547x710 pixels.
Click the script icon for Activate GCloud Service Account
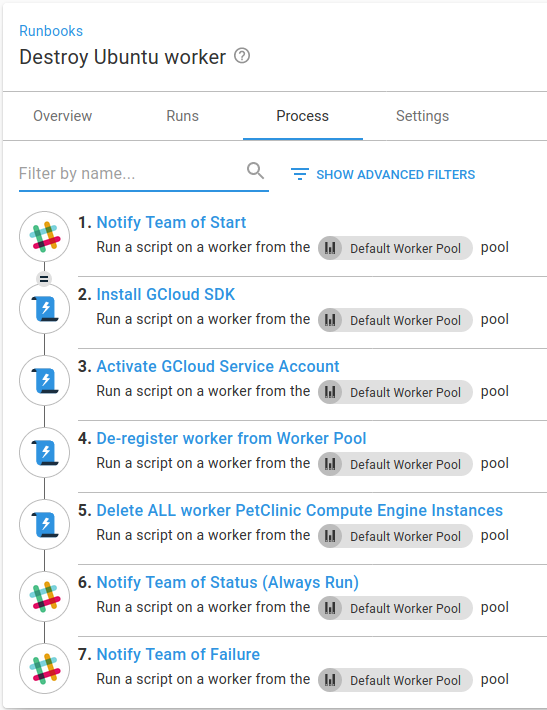(44, 380)
